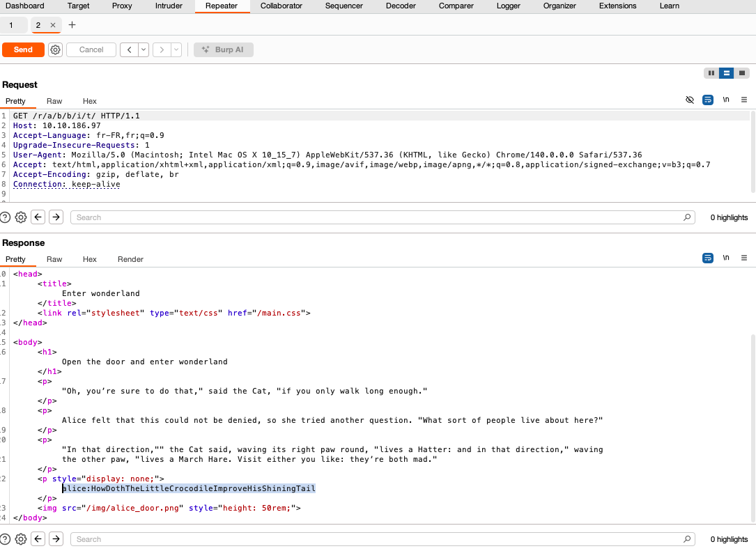Switch to side-by-side request/response layout
756x551 pixels.
pos(711,72)
